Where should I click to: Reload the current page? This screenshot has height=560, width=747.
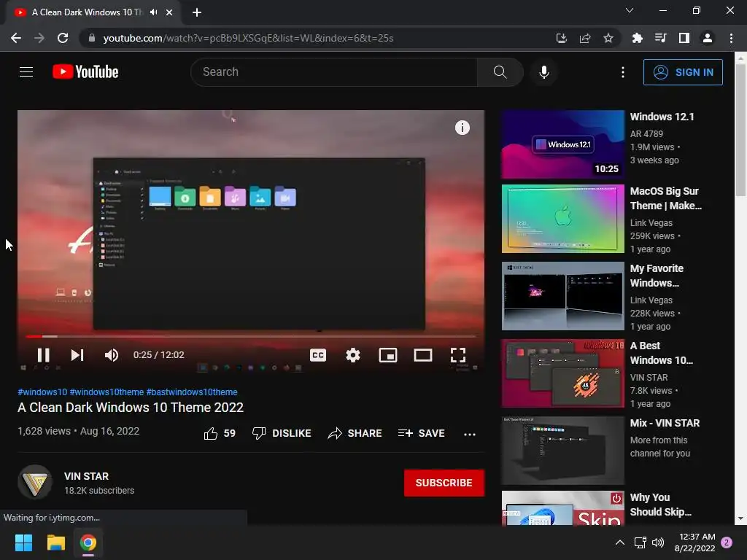point(63,38)
